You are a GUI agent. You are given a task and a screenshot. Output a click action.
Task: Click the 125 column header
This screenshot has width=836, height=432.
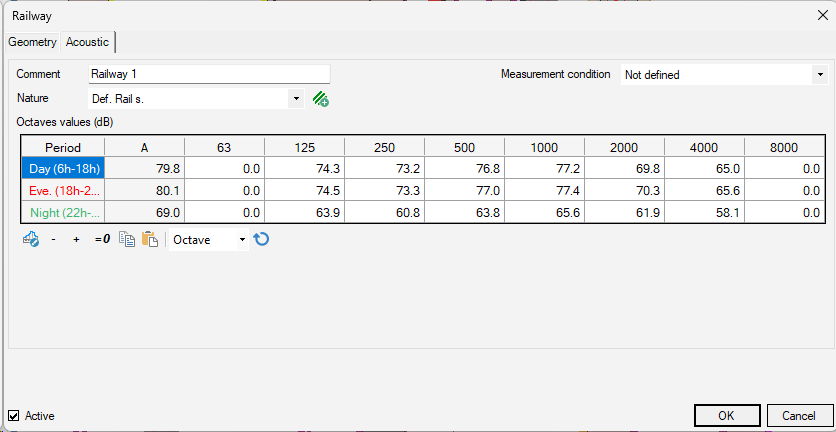pos(304,147)
